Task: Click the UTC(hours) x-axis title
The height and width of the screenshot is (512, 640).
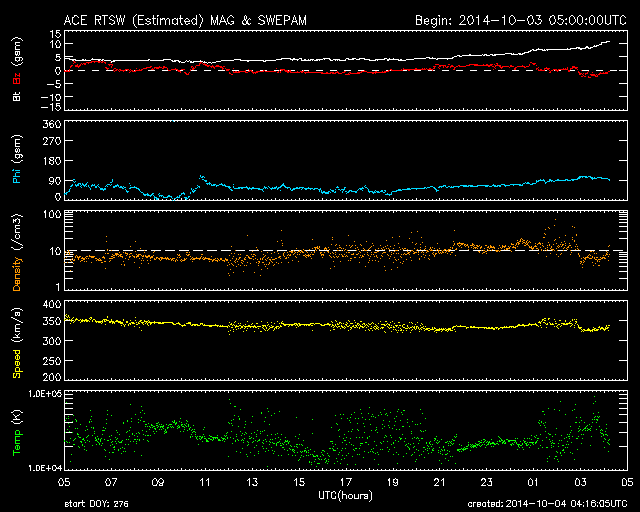Action: 345,495
